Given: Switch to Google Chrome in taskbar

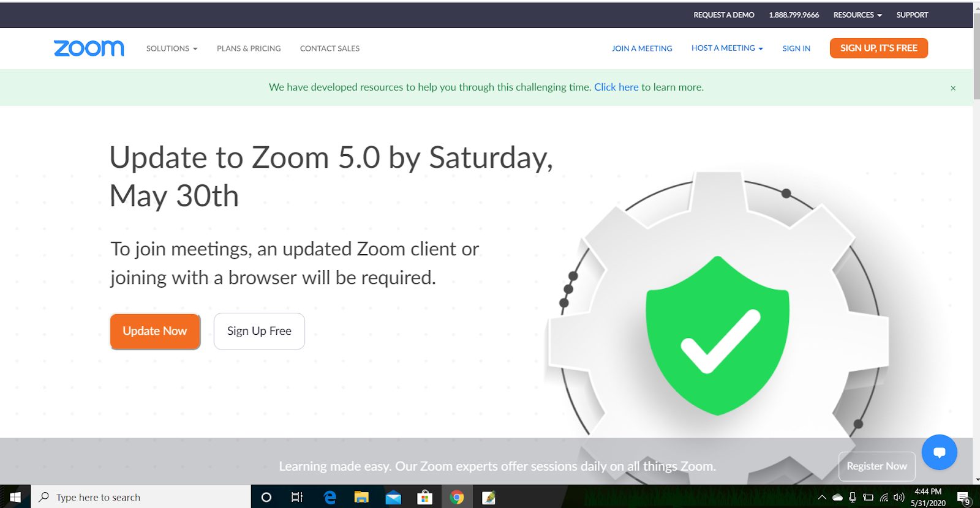Looking at the screenshot, I should pos(457,497).
